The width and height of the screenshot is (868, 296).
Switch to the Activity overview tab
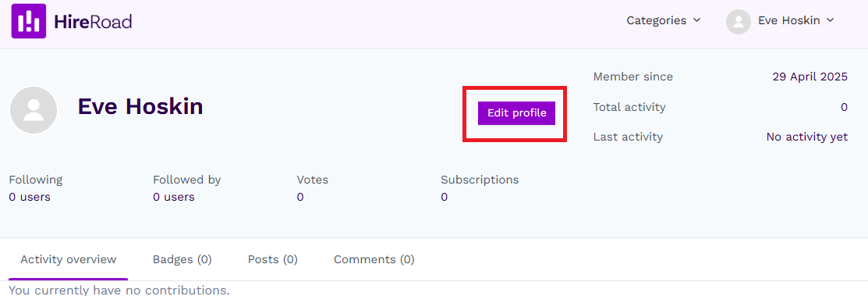[68, 259]
